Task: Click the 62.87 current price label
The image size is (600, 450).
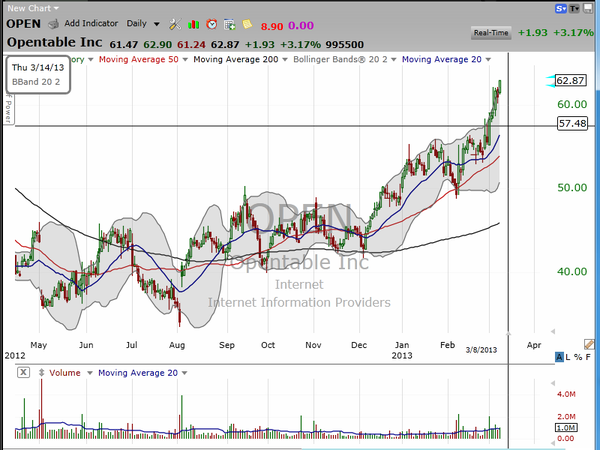Action: pos(571,80)
